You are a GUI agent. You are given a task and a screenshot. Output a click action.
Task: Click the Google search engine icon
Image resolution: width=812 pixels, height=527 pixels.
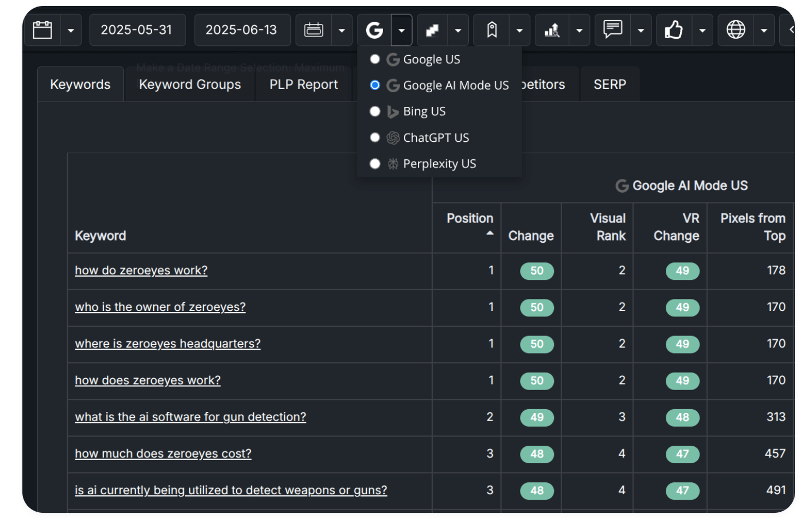tap(374, 30)
